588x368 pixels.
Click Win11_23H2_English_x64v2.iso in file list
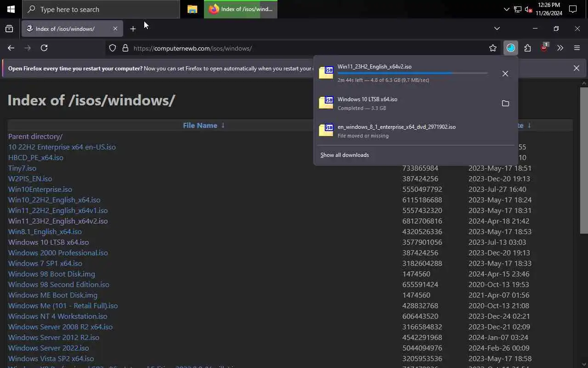58,221
